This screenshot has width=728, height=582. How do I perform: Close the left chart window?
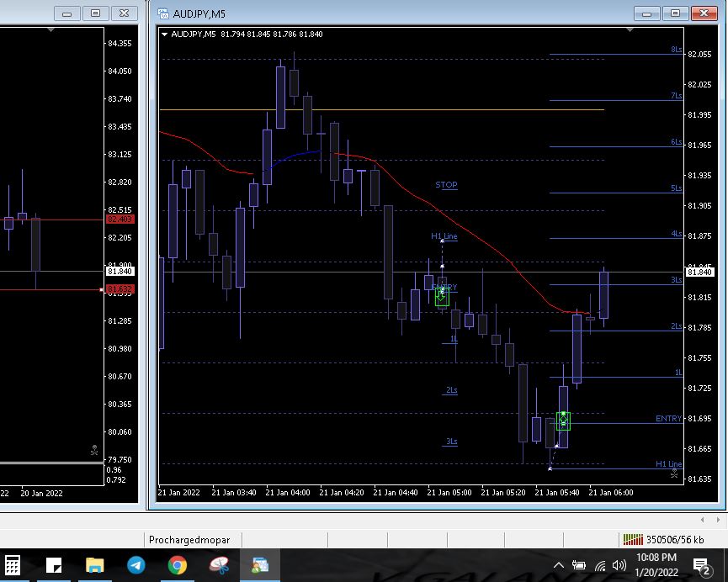[x=124, y=13]
